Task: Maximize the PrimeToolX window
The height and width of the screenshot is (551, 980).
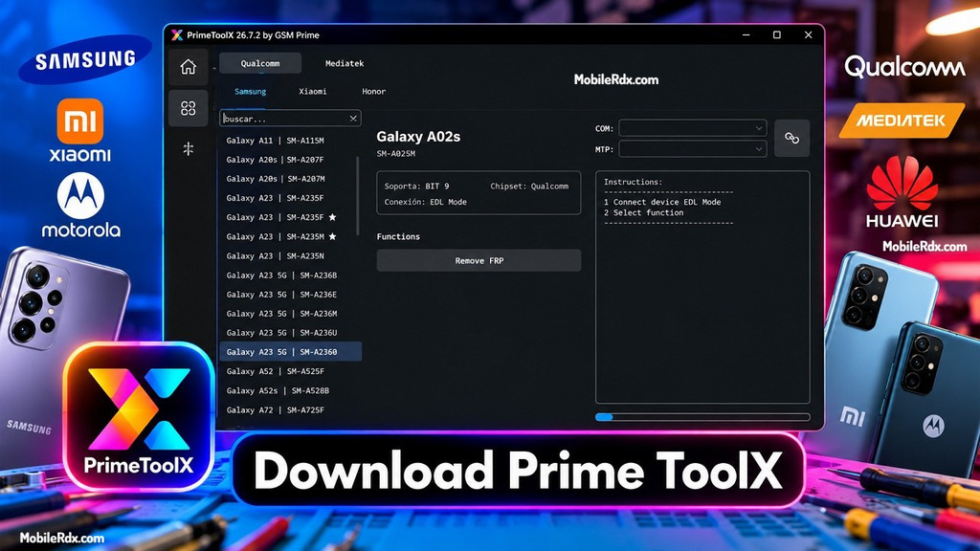Action: pos(777,35)
